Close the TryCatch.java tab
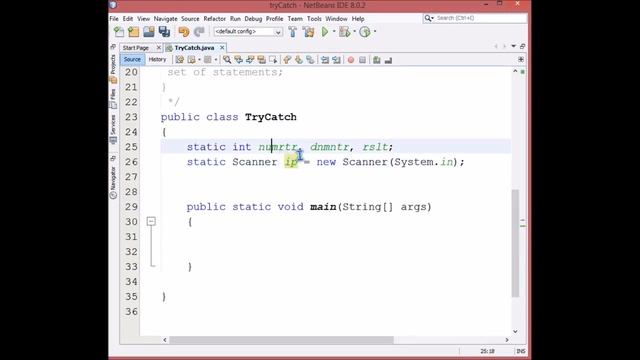The height and width of the screenshot is (360, 640). pyautogui.click(x=222, y=48)
